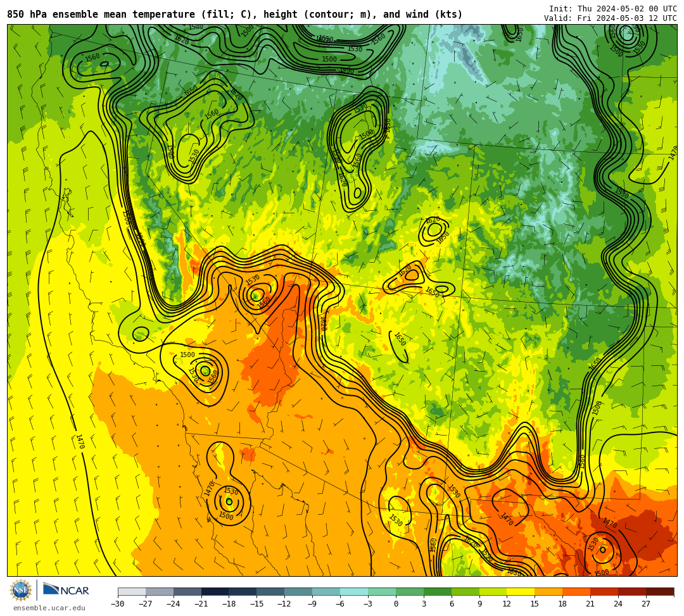
Task: Click the 0 colorbar tick label
Action: click(x=396, y=604)
